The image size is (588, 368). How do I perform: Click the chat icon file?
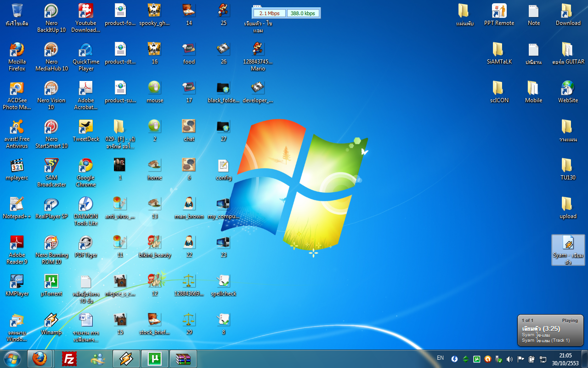pos(189,130)
